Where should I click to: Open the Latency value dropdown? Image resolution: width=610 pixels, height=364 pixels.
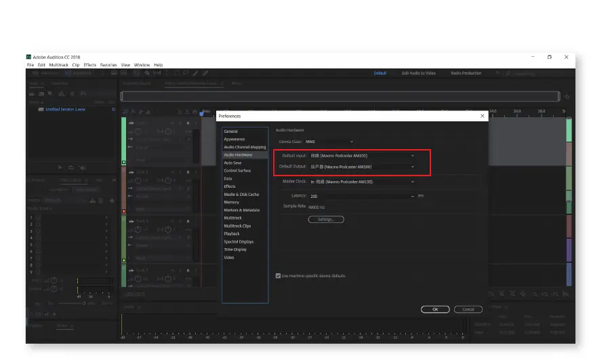pyautogui.click(x=412, y=196)
